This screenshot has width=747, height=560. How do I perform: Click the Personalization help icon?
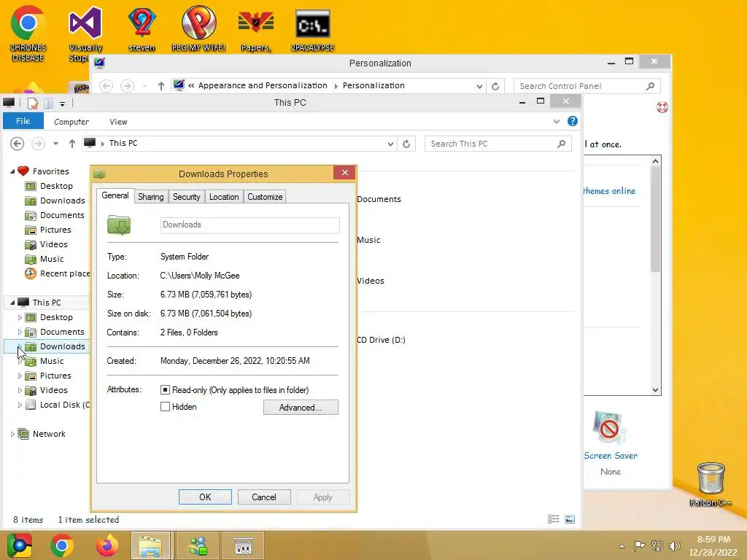pos(662,107)
